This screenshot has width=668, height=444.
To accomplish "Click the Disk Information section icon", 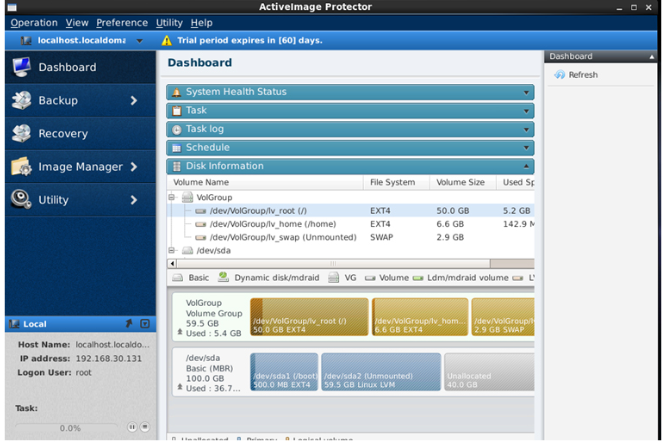I will click(176, 167).
